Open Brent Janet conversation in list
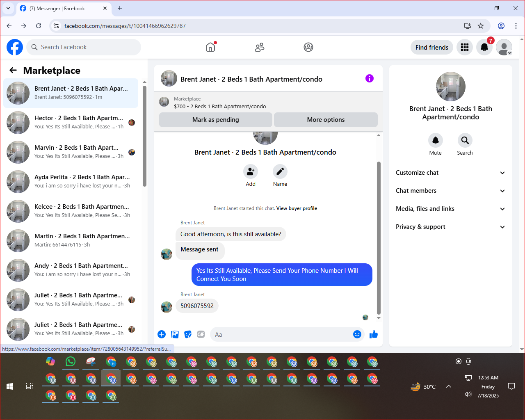The height and width of the screenshot is (420, 525). (71, 93)
